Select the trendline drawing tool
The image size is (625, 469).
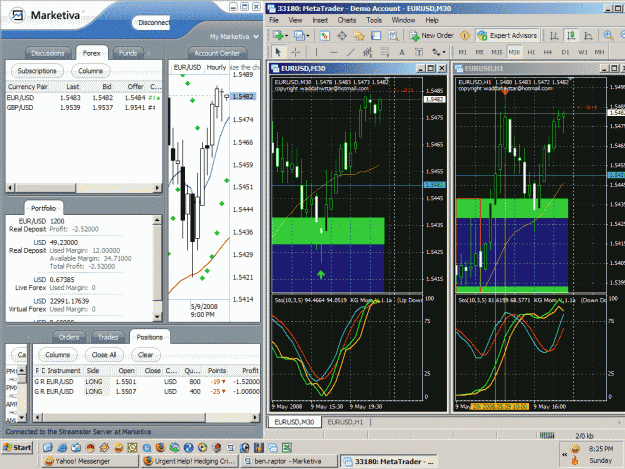351,52
